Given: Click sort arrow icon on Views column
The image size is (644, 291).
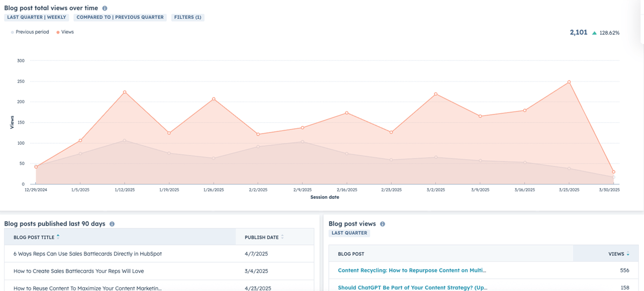Looking at the screenshot, I should click(x=628, y=254).
